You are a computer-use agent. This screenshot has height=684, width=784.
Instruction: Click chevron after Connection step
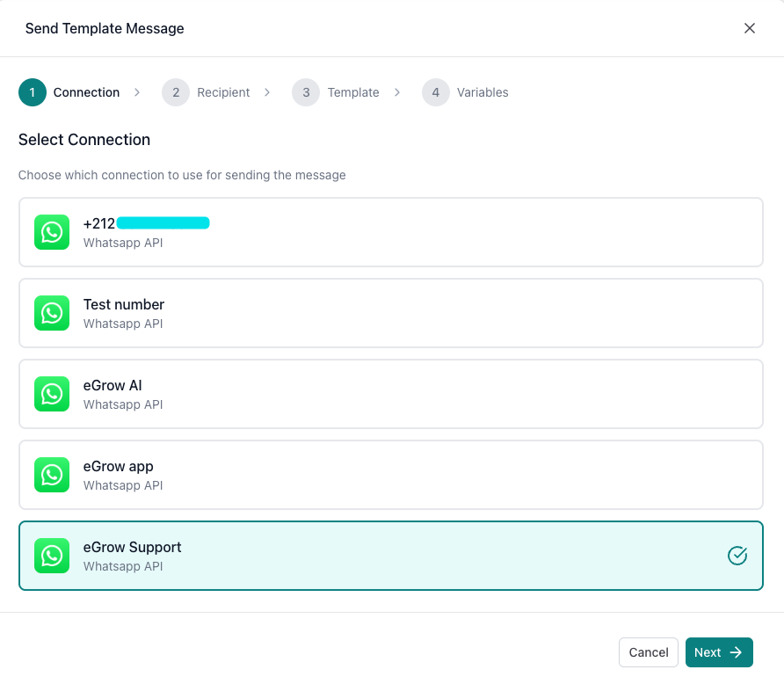(x=137, y=92)
